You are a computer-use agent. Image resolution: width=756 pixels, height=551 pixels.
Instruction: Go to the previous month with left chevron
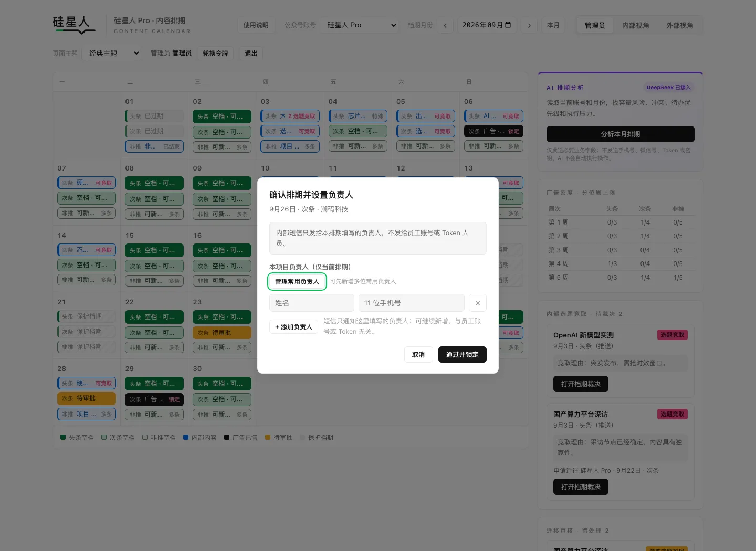click(445, 25)
